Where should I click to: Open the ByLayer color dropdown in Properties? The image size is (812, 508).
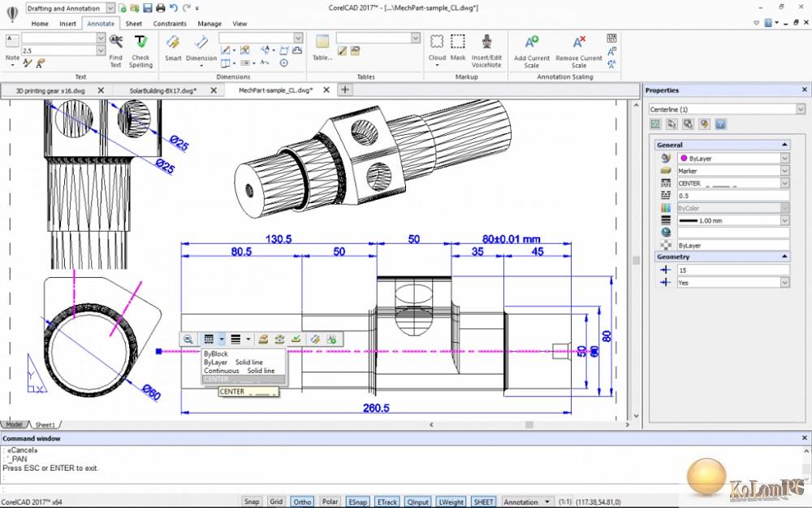pos(785,158)
